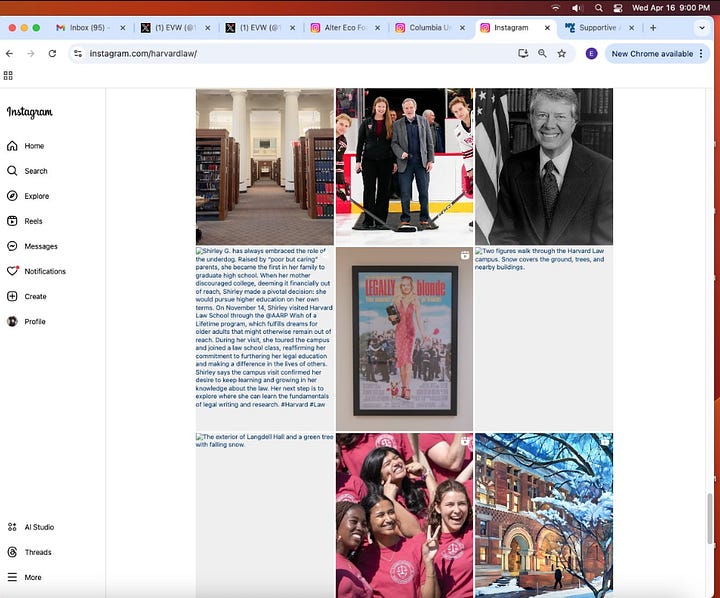Open the exterior of Langdell Hall post

tap(265, 515)
